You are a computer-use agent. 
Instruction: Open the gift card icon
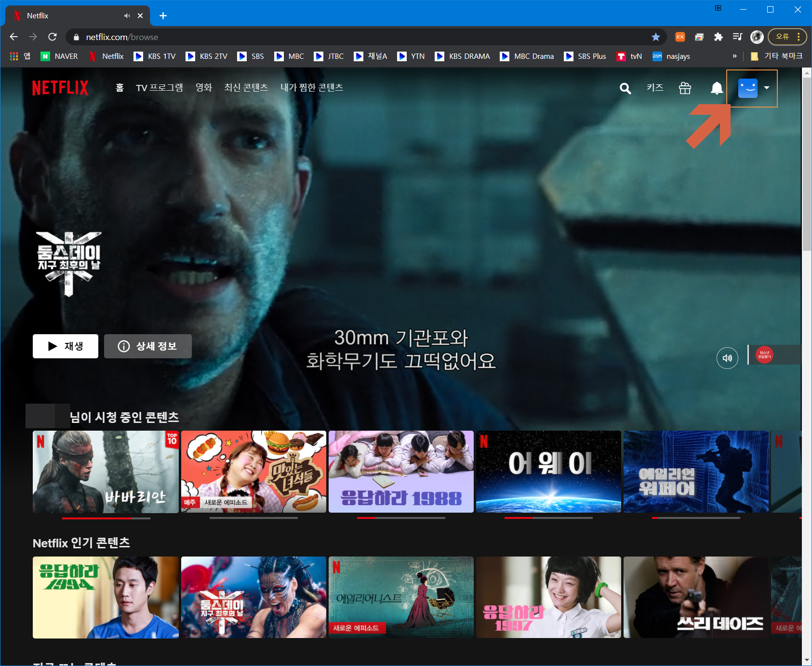pos(685,88)
